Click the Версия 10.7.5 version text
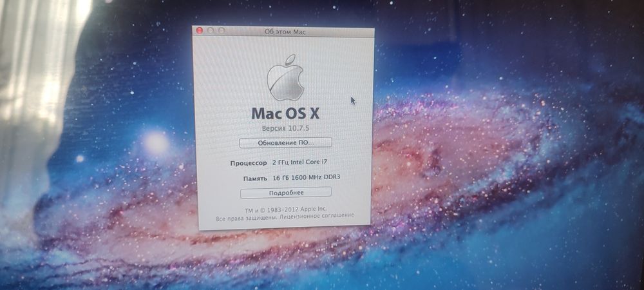 [x=285, y=128]
